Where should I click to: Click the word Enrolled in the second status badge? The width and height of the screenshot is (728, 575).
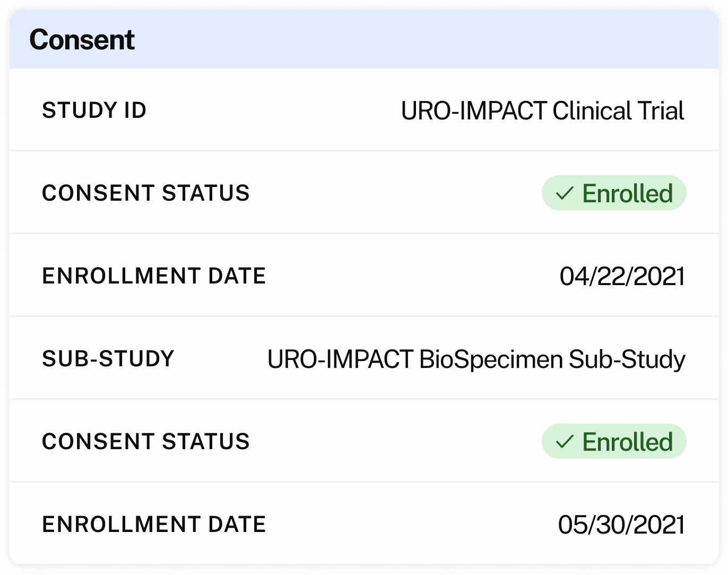point(628,442)
